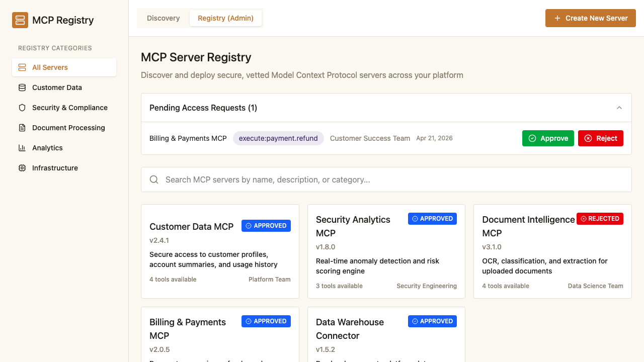Click the MCP Server Registry heading

[x=196, y=57]
